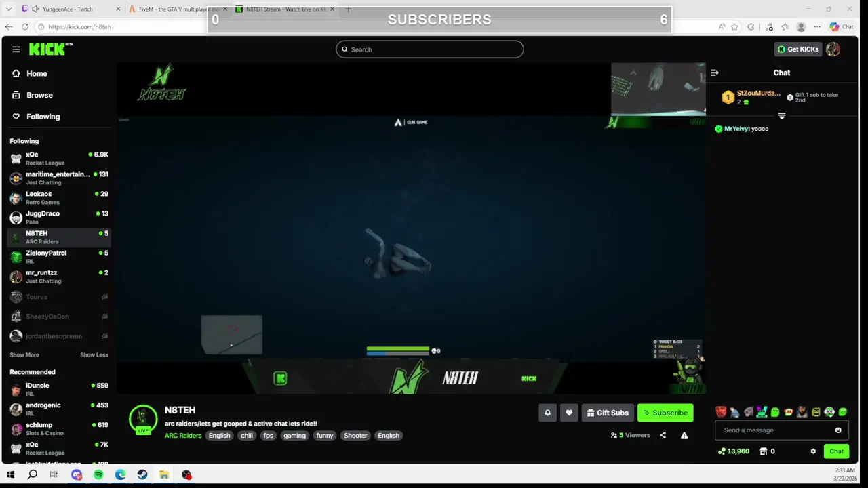868x488 pixels.
Task: Open schlump Slots & Casino channel
Action: click(59, 429)
